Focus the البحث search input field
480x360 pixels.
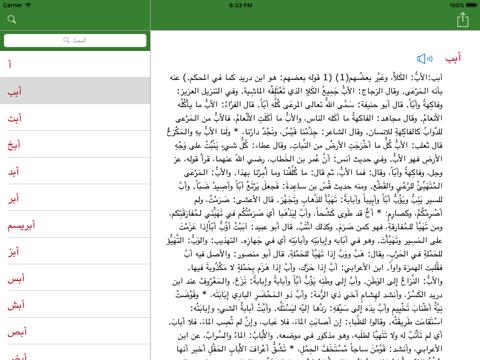[x=75, y=40]
